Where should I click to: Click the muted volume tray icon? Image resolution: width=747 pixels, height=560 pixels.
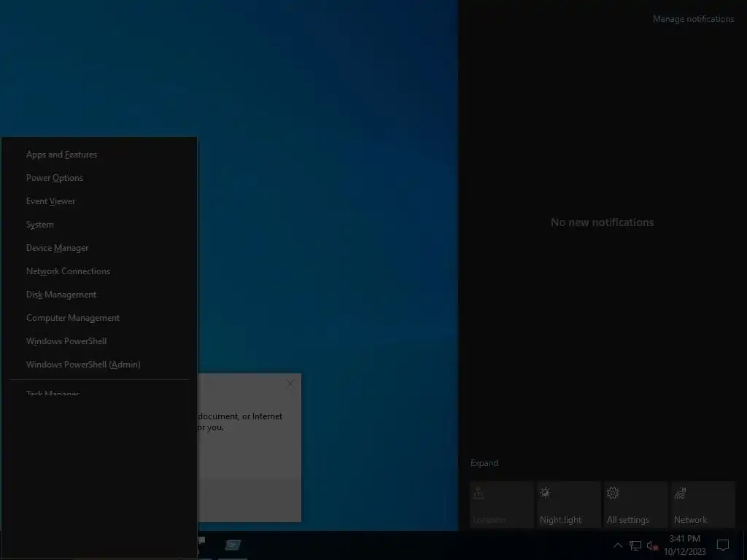(x=652, y=545)
